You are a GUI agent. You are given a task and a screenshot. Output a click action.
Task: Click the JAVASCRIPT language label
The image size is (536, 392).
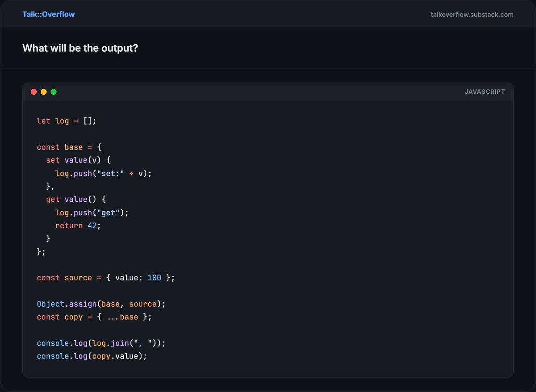485,92
